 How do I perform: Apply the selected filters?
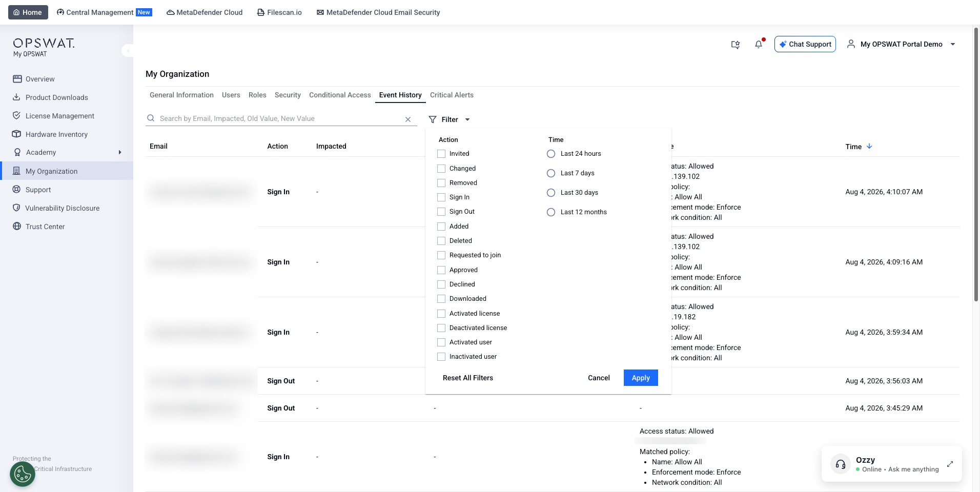641,378
